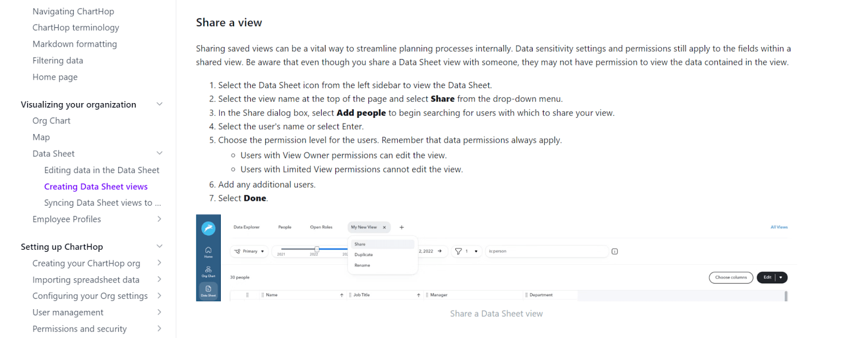Viewport: 868px width, 338px height.
Task: Expand Permissions and security chevron
Action: coord(159,329)
